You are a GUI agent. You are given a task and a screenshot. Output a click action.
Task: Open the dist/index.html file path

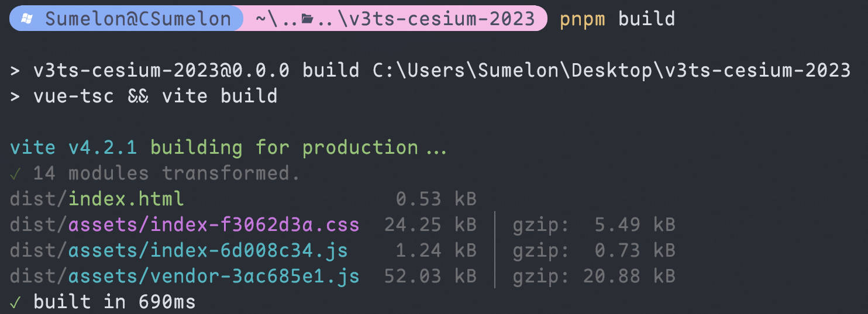[97, 199]
